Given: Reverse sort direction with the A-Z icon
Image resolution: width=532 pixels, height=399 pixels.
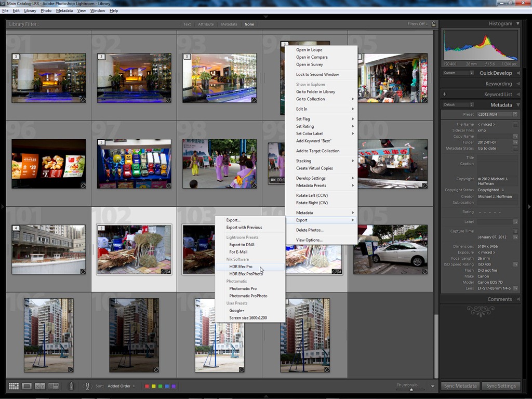Looking at the screenshot, I should 87,386.
